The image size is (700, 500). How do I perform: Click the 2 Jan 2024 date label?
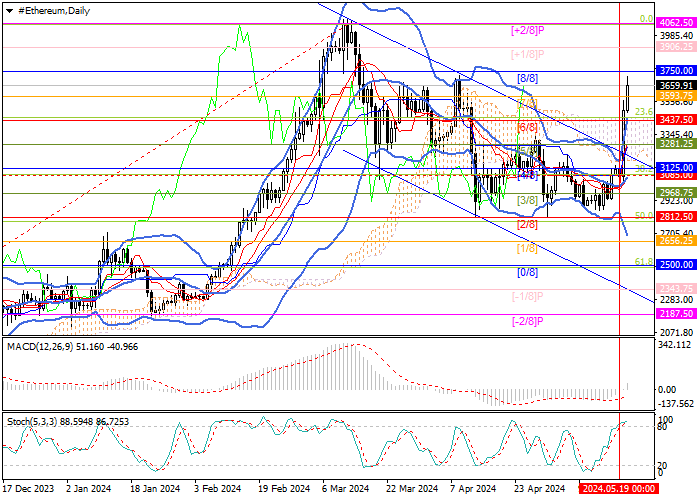point(88,488)
